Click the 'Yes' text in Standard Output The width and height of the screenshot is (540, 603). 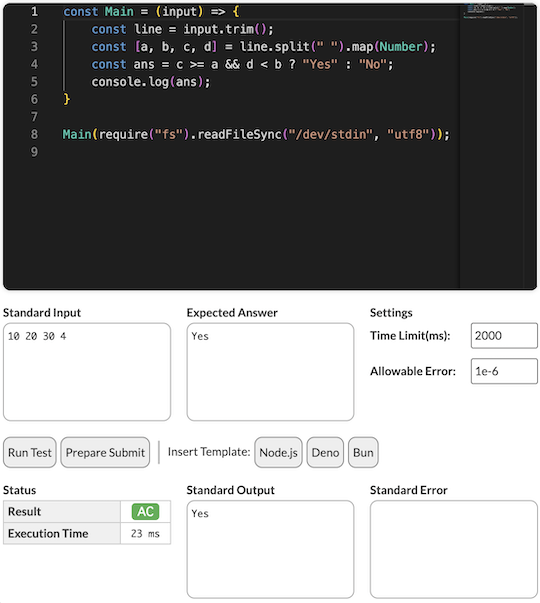point(200,513)
